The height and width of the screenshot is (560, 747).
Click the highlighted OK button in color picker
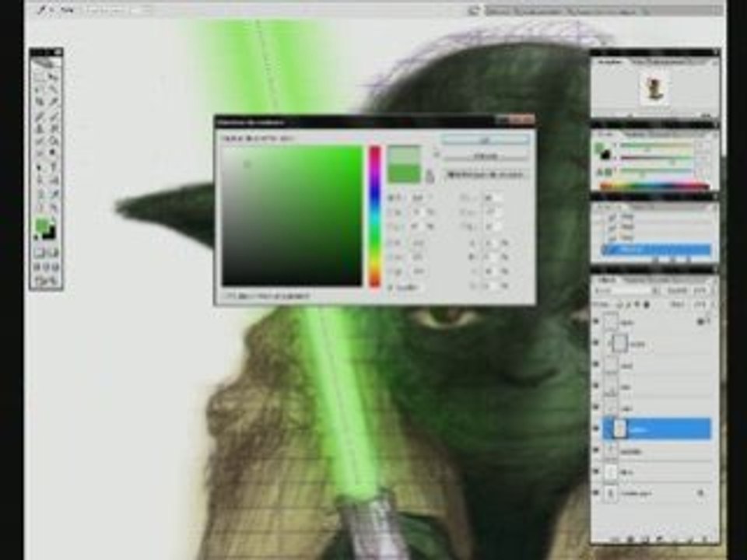coord(485,140)
